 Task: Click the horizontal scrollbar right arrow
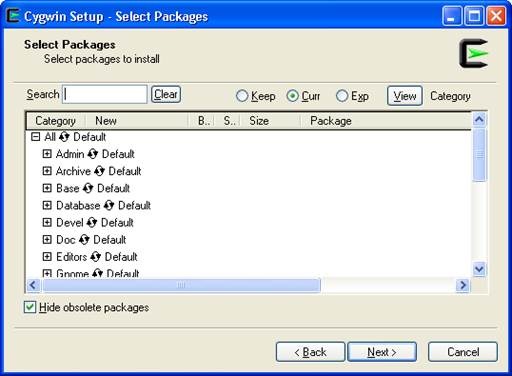(x=463, y=285)
